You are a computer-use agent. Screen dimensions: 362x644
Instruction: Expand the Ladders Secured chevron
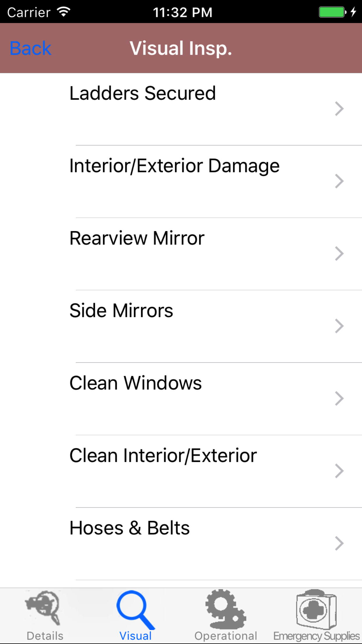(x=339, y=109)
